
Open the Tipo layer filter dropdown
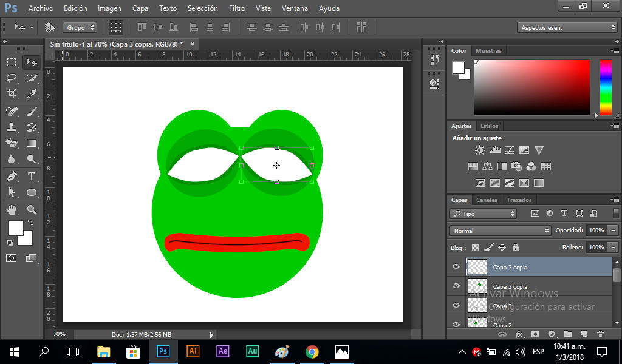(x=483, y=214)
